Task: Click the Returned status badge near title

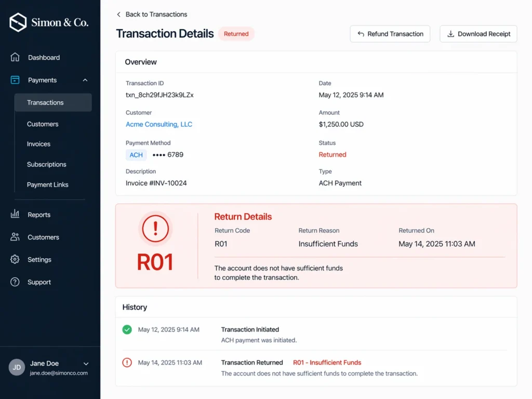Action: click(236, 34)
